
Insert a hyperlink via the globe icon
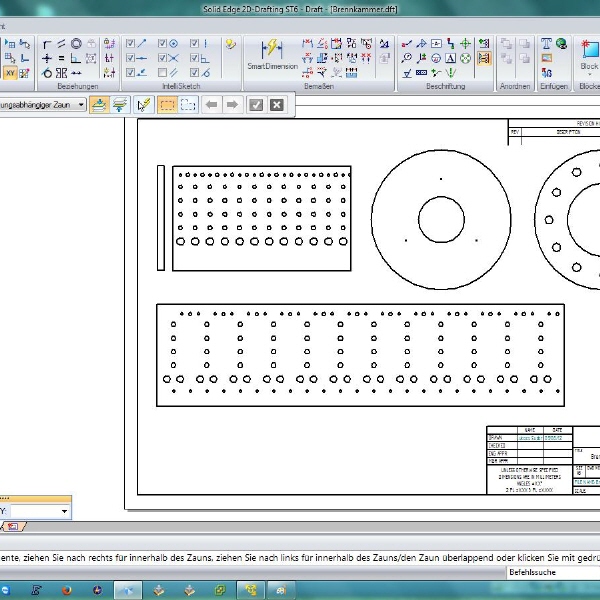(x=561, y=44)
